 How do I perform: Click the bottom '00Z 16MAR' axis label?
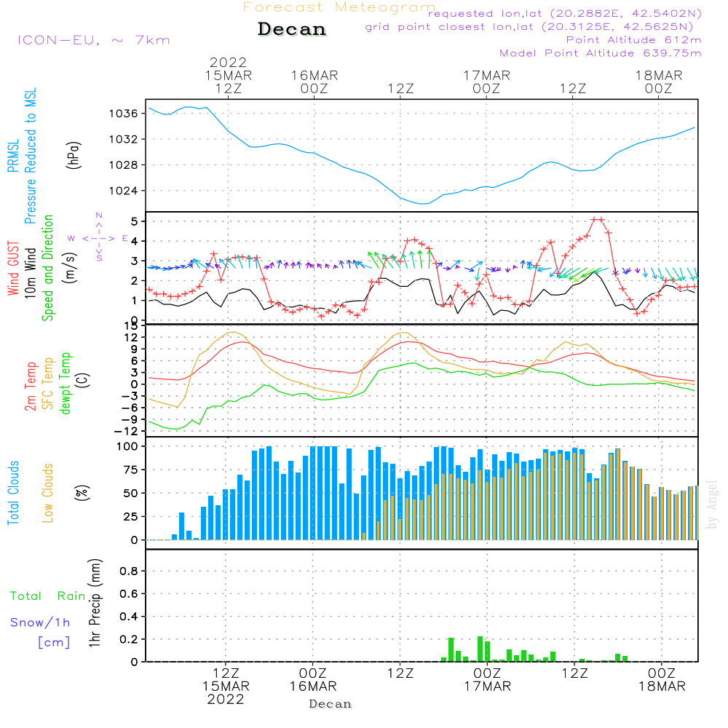click(x=313, y=680)
